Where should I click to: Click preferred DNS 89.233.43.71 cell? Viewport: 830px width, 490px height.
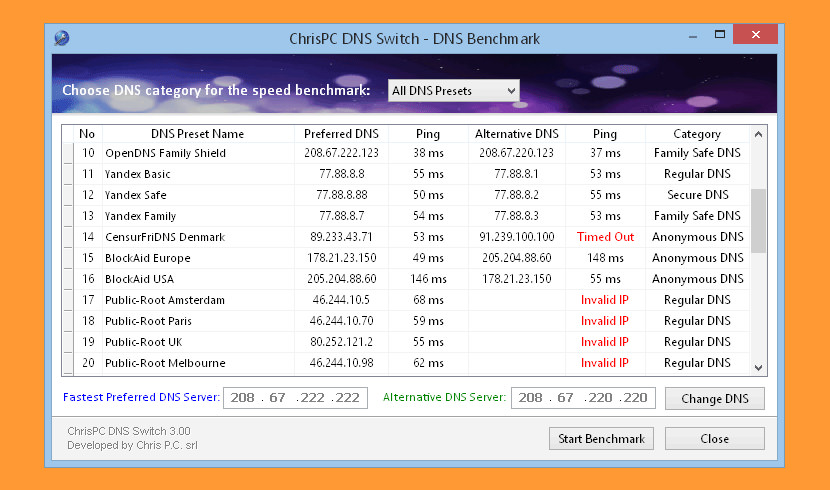coord(341,237)
